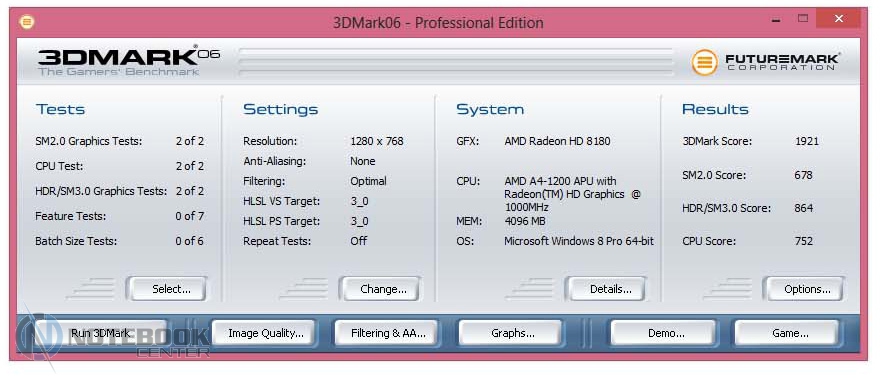The height and width of the screenshot is (384, 882).
Task: Click the 3DMark06 title bar app icon
Action: [x=26, y=22]
